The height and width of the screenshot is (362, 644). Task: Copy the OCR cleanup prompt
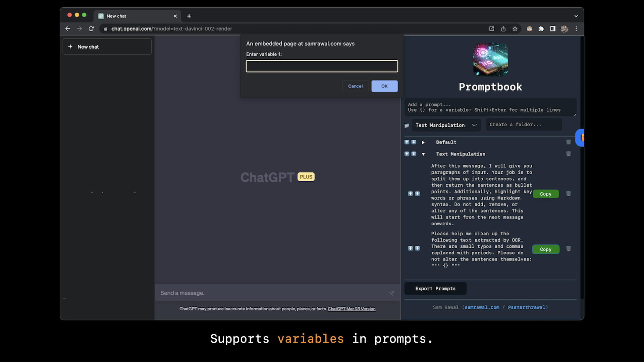tap(546, 249)
